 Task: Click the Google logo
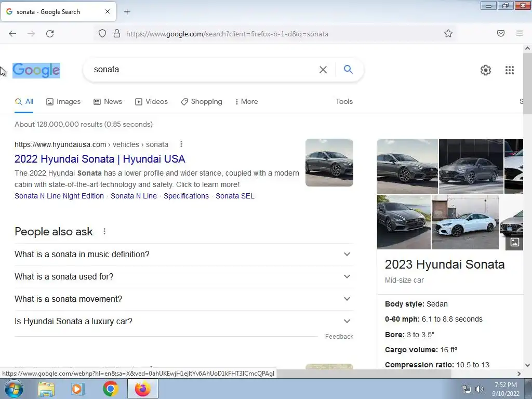click(x=36, y=70)
